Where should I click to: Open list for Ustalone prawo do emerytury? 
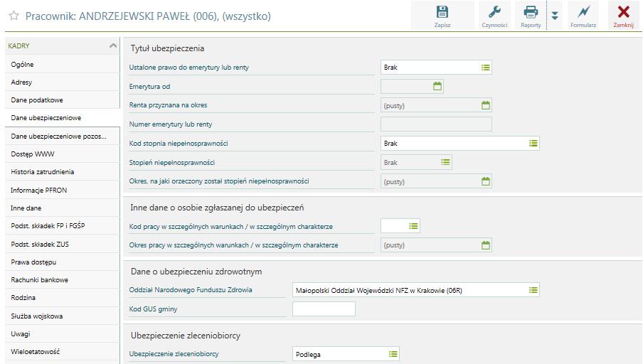(x=486, y=68)
